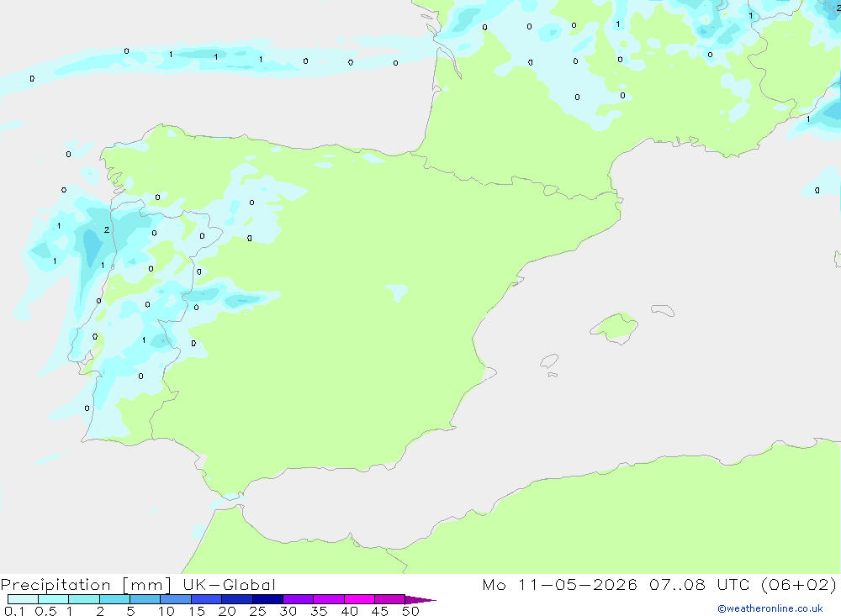
Task: Click the 2–5 mm legend color swatch
Action: 114,599
